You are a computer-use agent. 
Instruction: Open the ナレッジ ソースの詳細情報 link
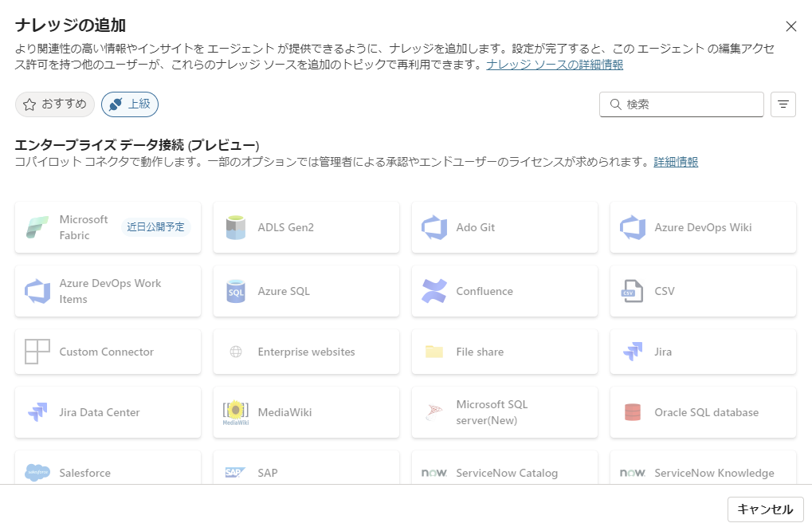[555, 65]
